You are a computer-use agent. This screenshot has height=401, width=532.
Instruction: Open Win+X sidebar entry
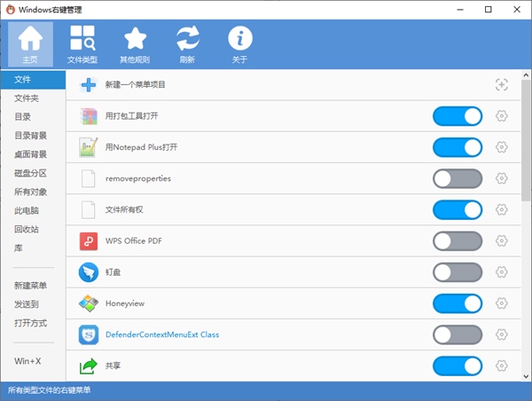pyautogui.click(x=34, y=361)
